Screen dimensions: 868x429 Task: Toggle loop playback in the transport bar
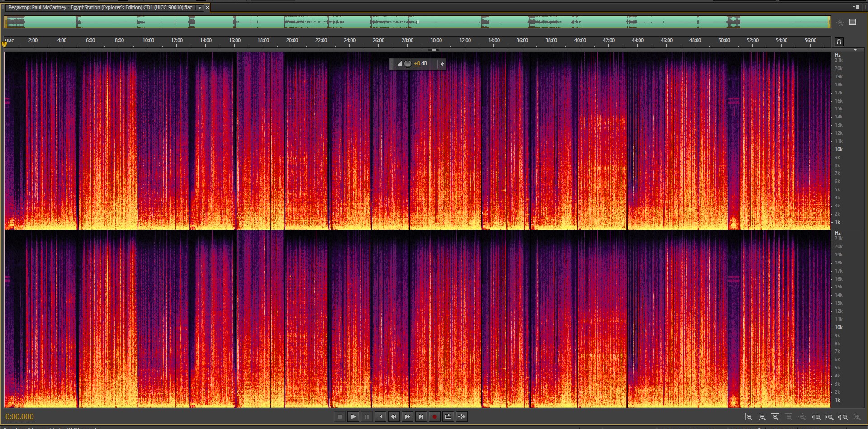click(448, 416)
